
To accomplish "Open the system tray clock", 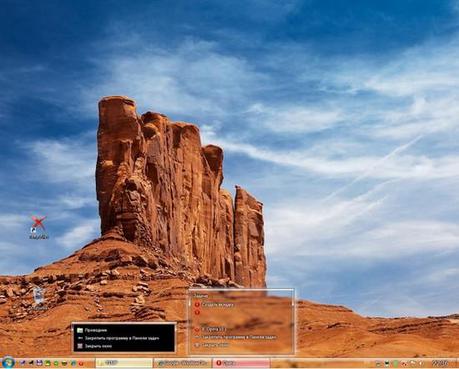I will pyautogui.click(x=440, y=363).
